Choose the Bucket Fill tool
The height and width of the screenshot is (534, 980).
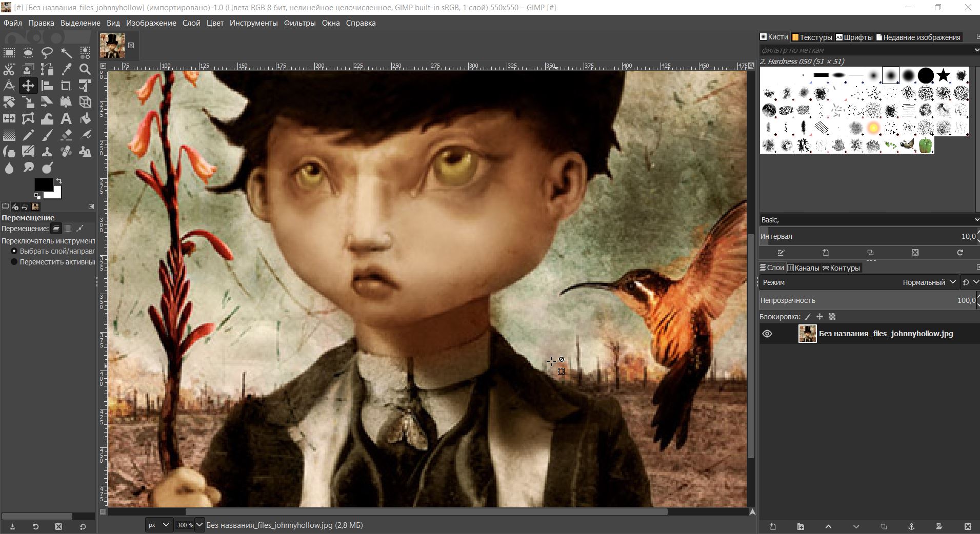85,118
